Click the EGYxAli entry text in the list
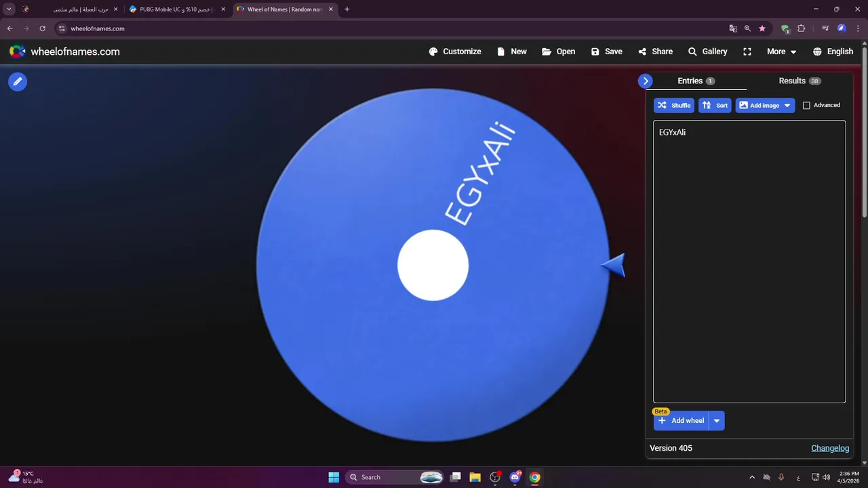 pos(672,132)
